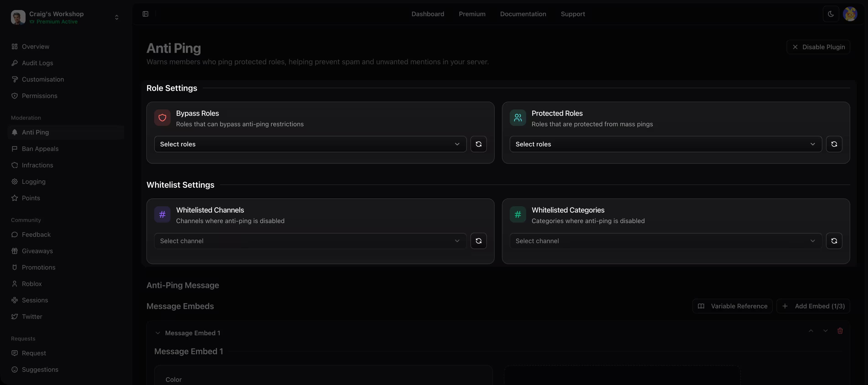The width and height of the screenshot is (868, 385).
Task: Open Documentation link
Action: tap(523, 14)
